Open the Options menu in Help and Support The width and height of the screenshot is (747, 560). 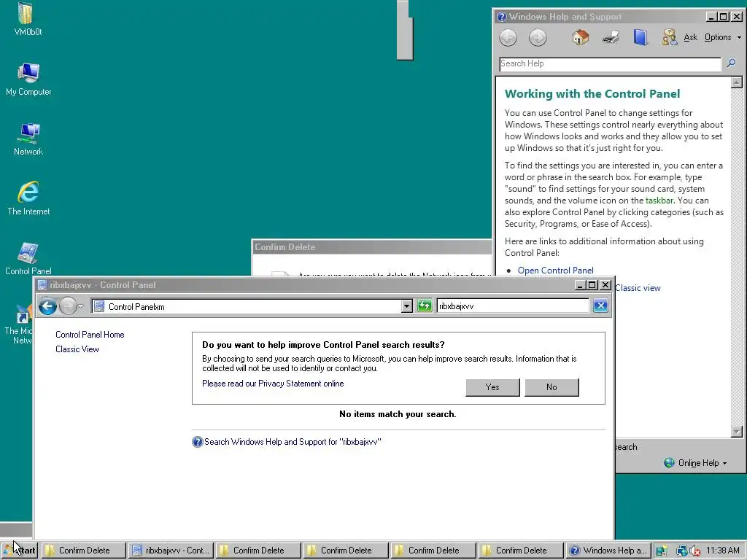[722, 37]
